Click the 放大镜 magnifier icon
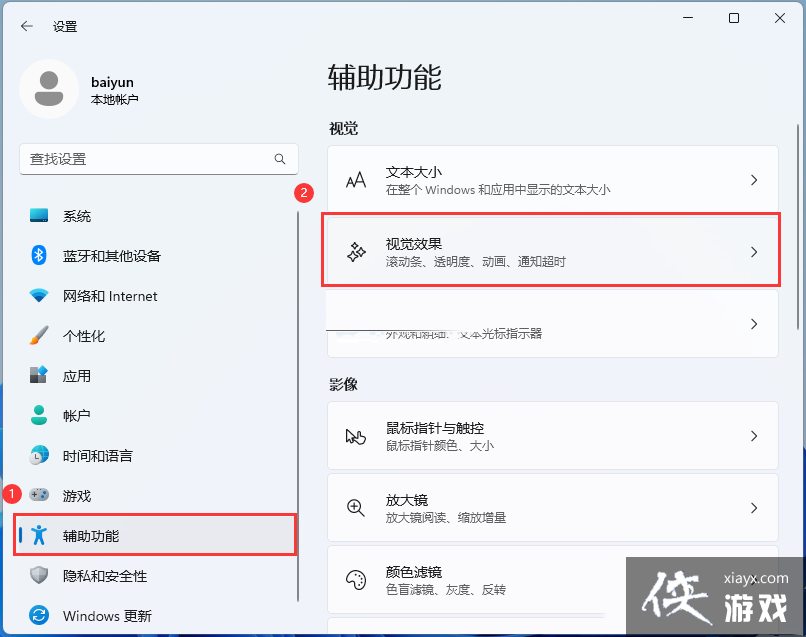Viewport: 806px width, 637px height. (356, 507)
